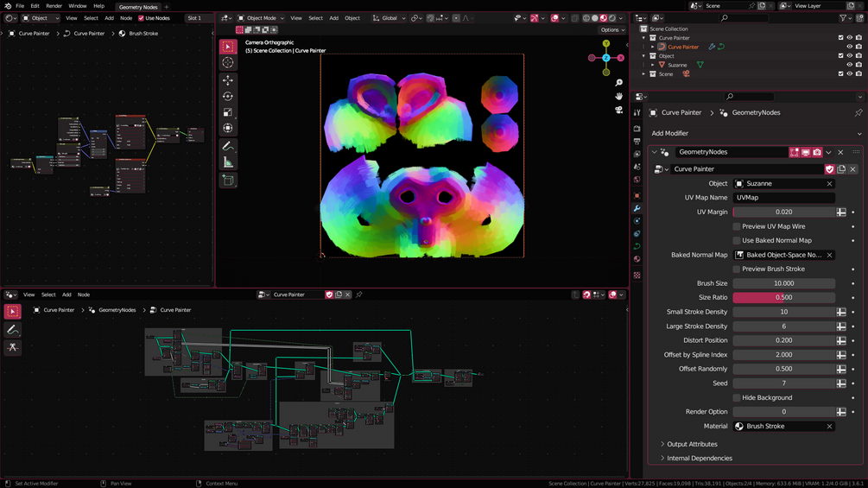
Task: Open the Render properties tab
Action: [637, 129]
